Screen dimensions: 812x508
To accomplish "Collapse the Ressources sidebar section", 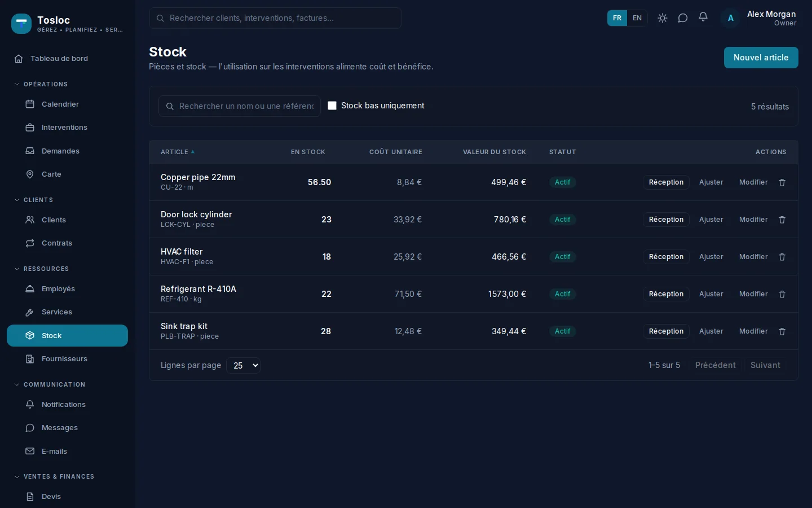I will (x=41, y=269).
